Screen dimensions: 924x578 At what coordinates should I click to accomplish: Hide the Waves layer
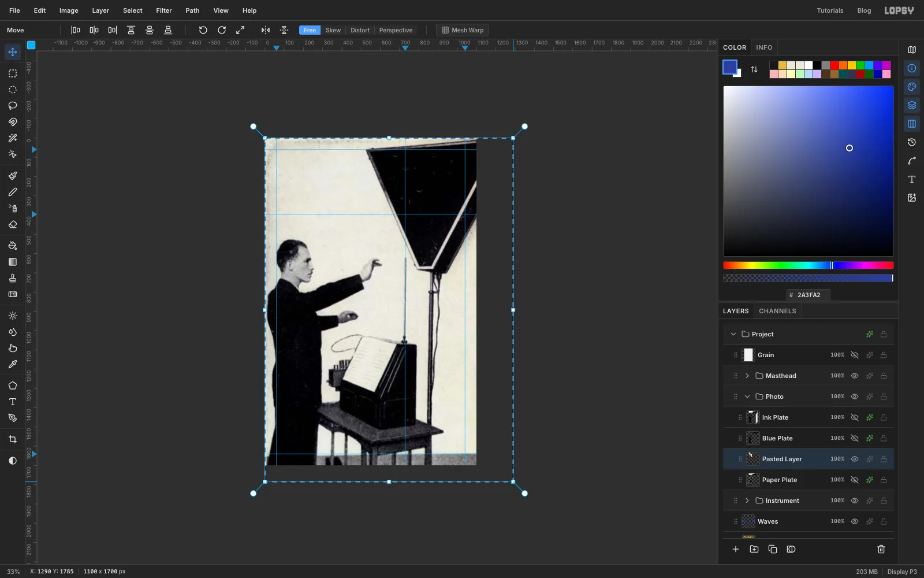(855, 521)
